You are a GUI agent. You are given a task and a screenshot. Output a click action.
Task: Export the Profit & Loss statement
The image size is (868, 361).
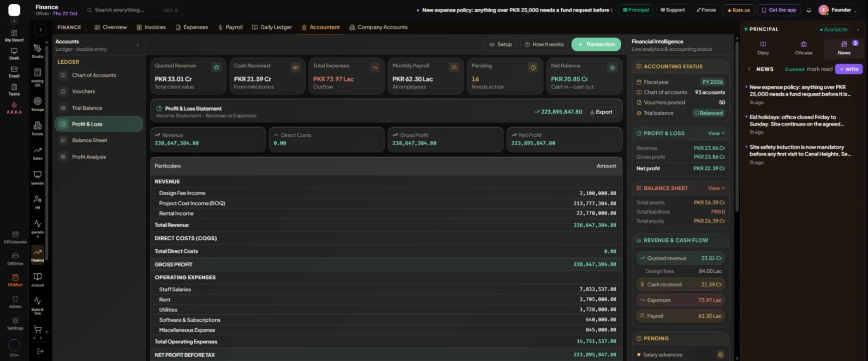pyautogui.click(x=601, y=112)
